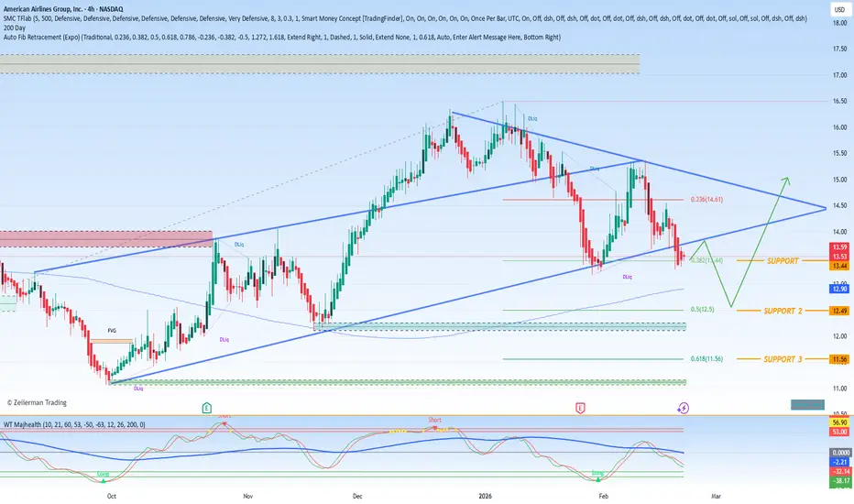854x504 pixels.
Task: Click the 0.618(11.56) Fib level label
Action: point(706,358)
